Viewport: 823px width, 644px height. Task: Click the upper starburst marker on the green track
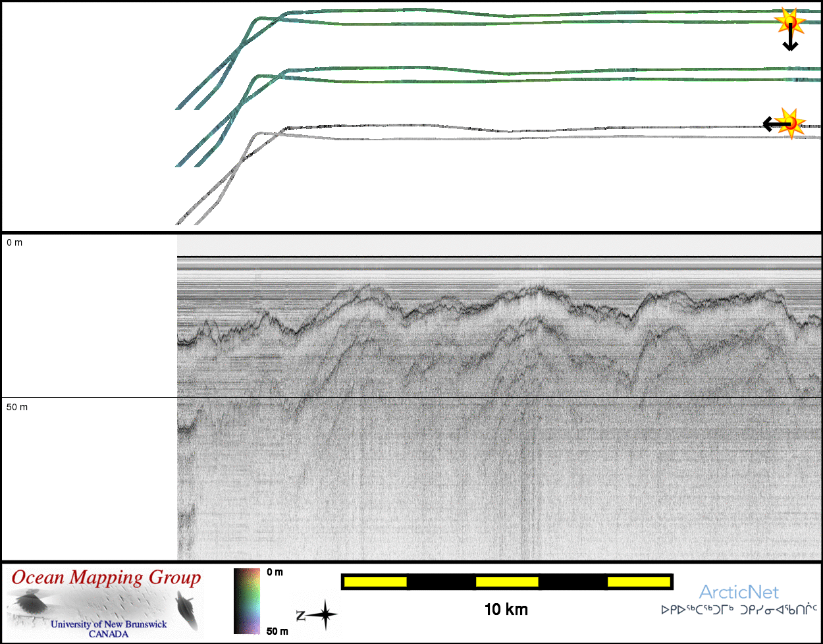[x=789, y=22]
